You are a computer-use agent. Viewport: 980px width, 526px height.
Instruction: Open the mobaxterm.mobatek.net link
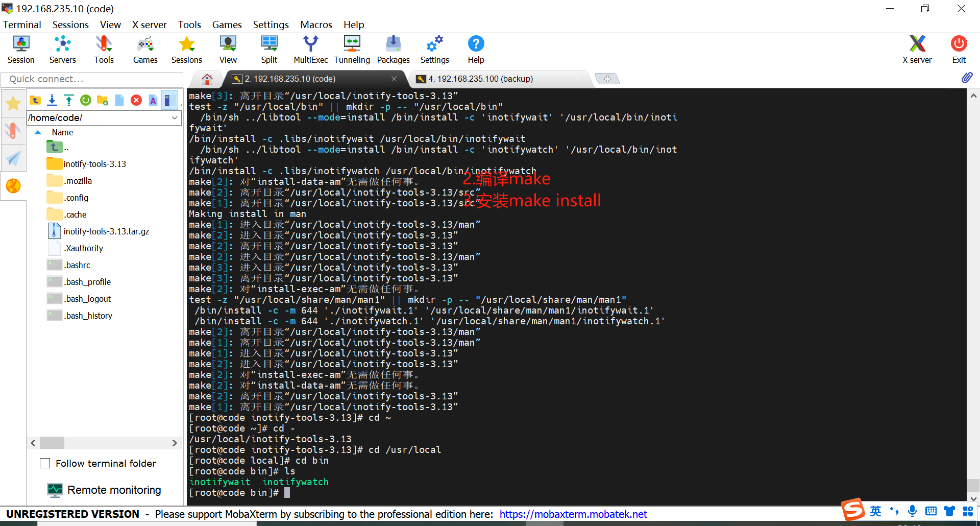(x=573, y=514)
